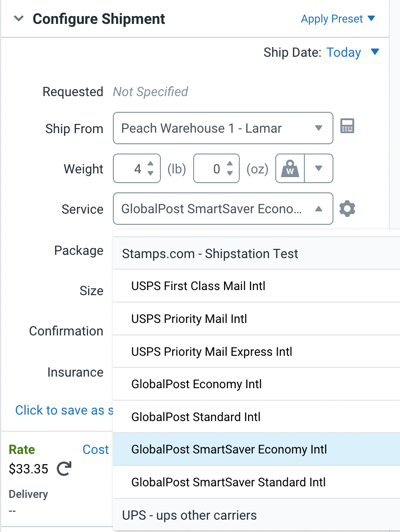Close the Service dropdown selector

pyautogui.click(x=223, y=209)
